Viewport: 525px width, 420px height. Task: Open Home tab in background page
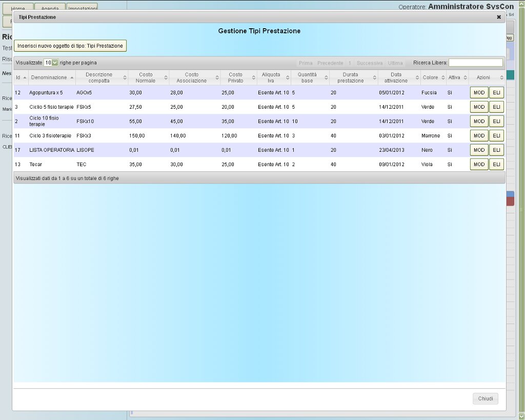click(x=18, y=7)
